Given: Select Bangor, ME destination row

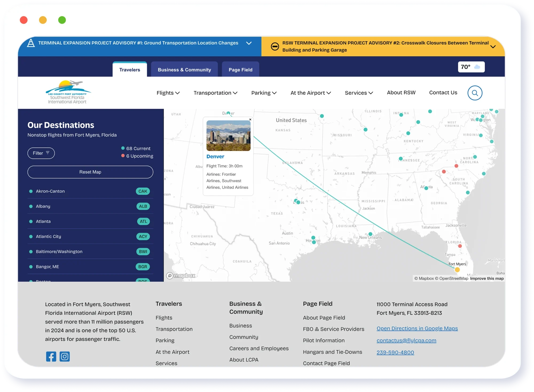Looking at the screenshot, I should pyautogui.click(x=90, y=266).
